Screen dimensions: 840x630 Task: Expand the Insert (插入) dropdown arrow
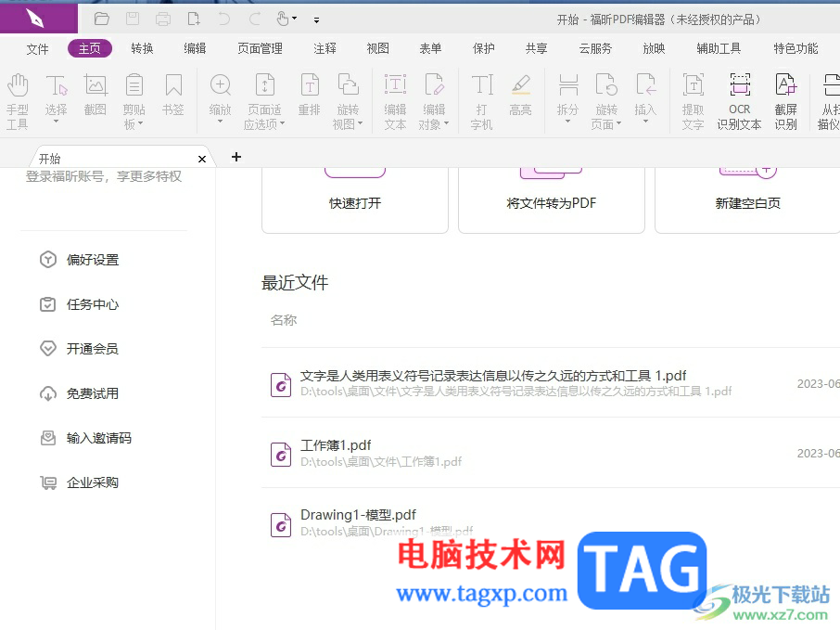click(645, 122)
